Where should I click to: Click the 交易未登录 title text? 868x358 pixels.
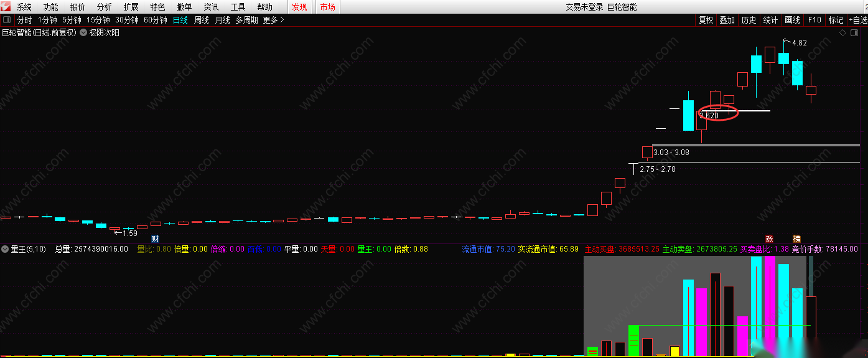pos(584,7)
